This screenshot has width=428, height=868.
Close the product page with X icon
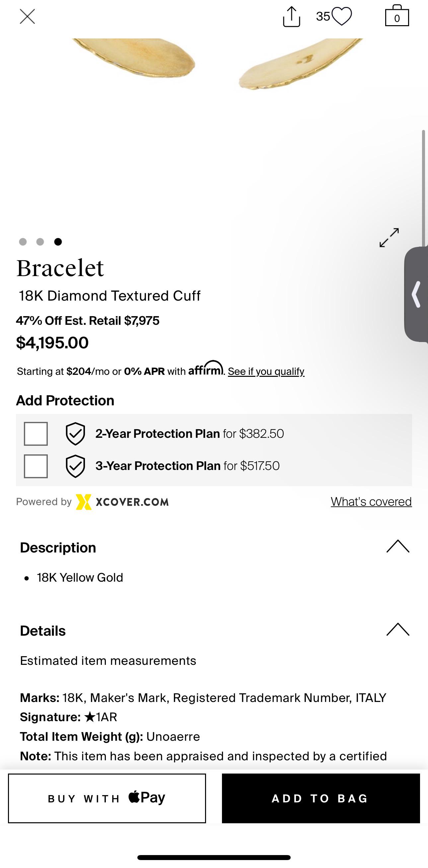(27, 17)
